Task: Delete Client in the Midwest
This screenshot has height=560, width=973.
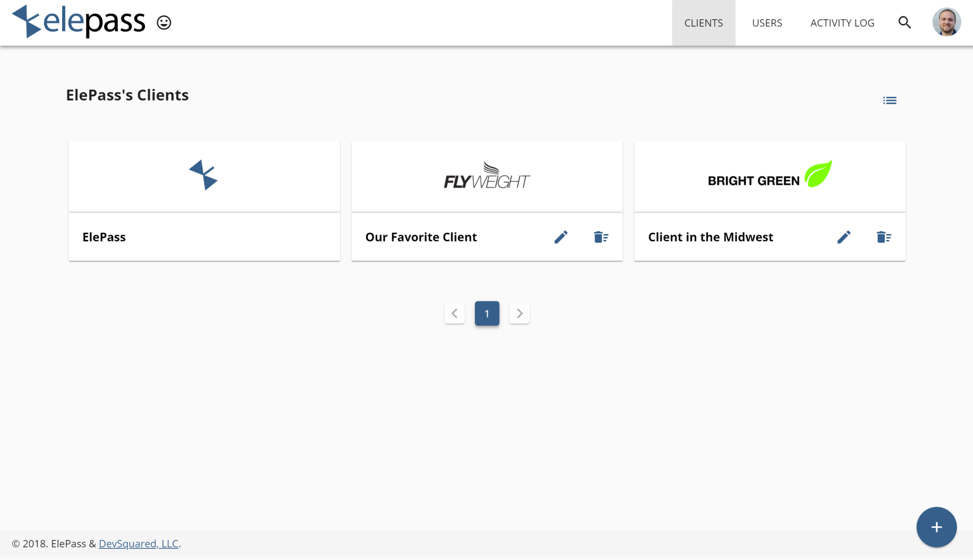Action: [x=884, y=237]
